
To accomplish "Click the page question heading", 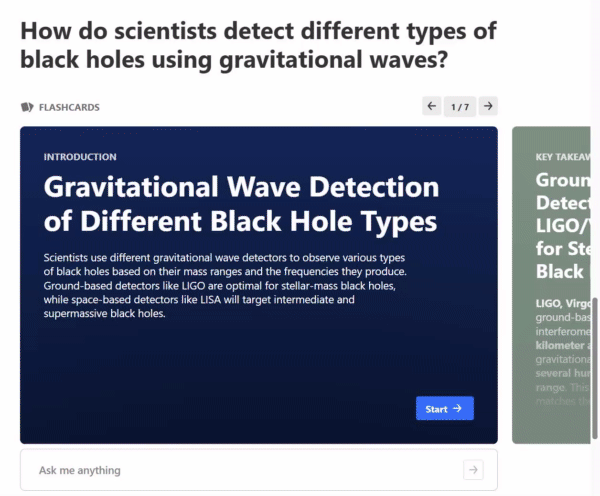I will coord(259,45).
